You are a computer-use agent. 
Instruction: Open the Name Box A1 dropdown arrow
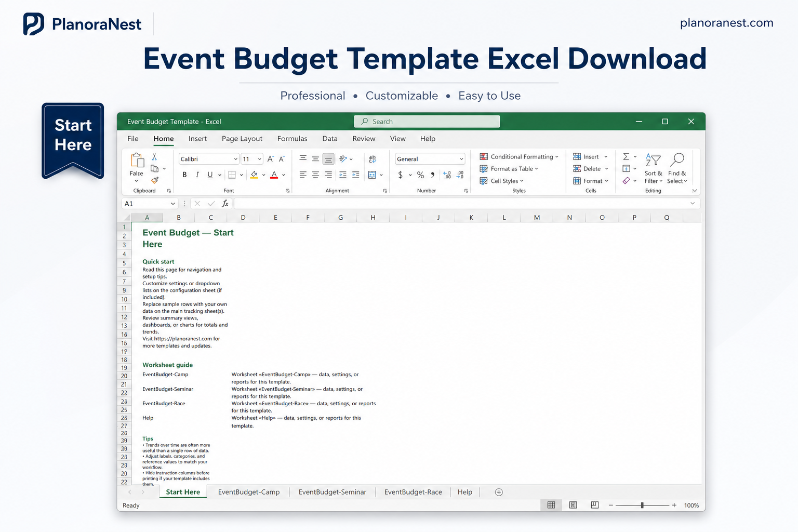click(173, 204)
